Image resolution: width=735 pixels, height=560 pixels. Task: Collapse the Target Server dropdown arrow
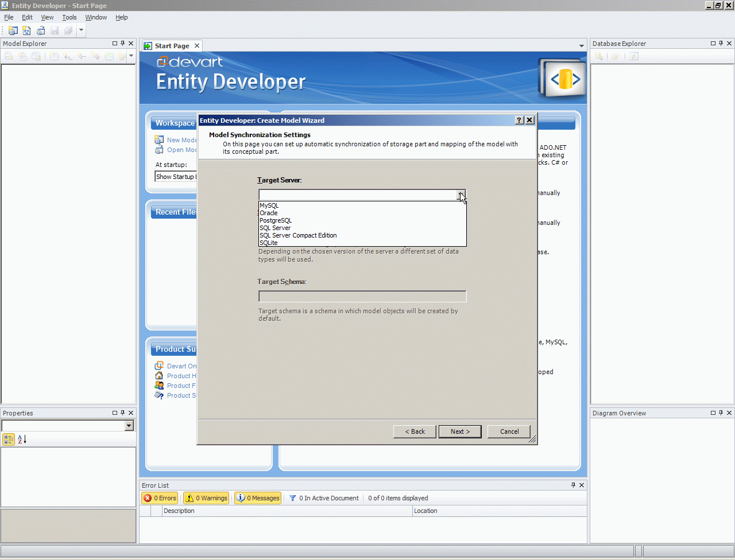tap(461, 195)
